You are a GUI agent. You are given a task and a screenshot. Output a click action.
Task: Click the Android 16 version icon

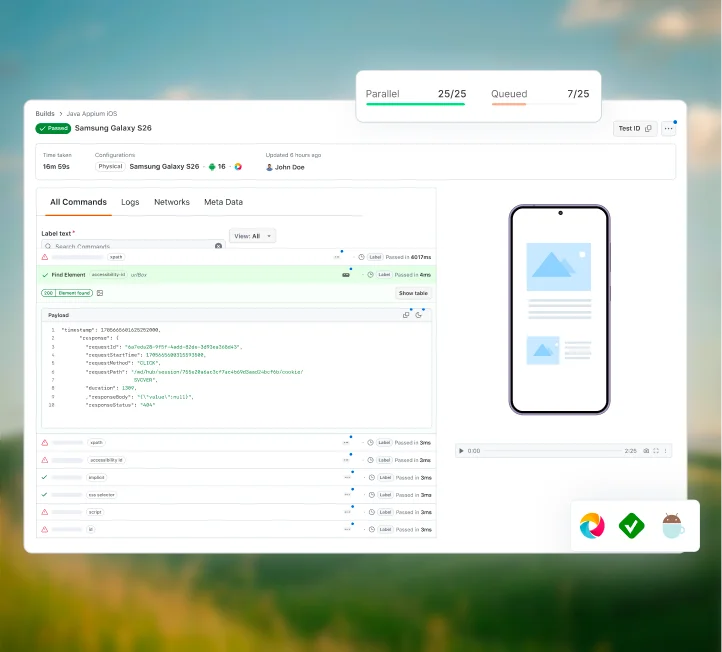pos(212,167)
